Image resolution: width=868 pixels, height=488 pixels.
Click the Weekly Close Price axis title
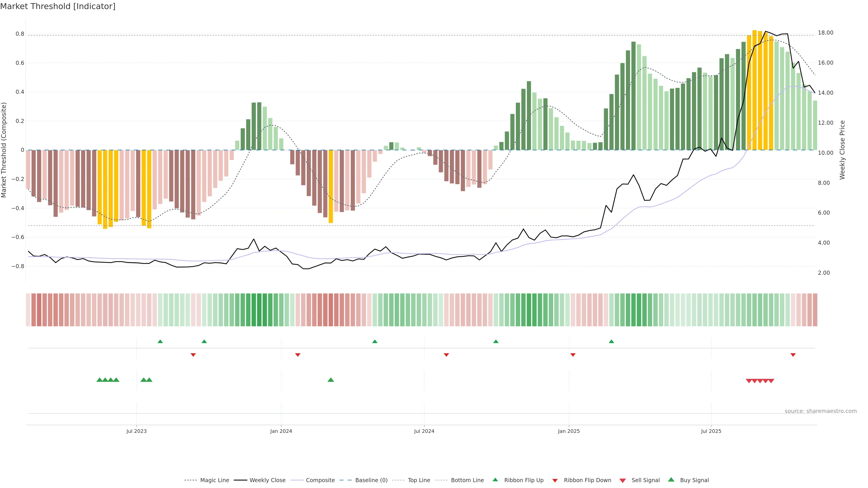click(x=842, y=150)
